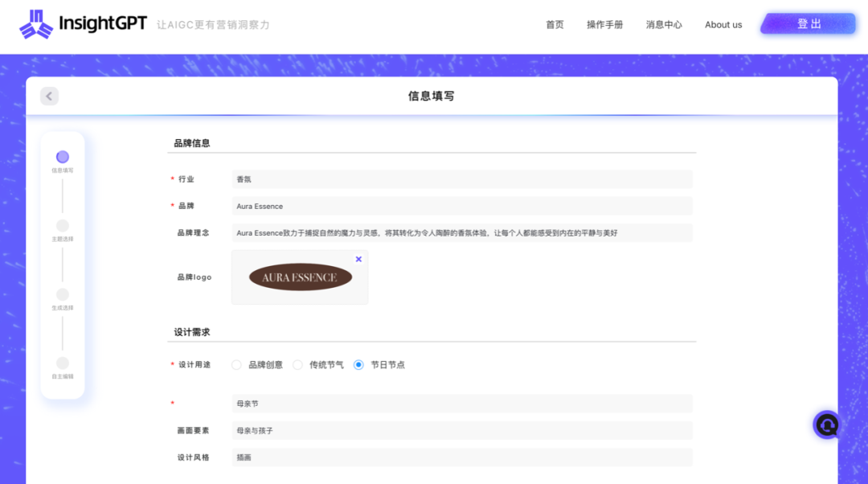Click the 设计风格 field showing 插画

pos(461,457)
